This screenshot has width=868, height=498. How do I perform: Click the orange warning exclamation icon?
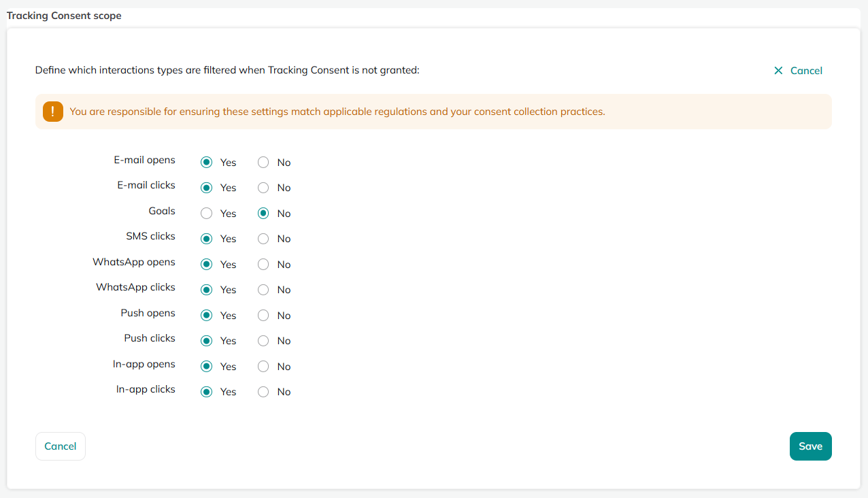[52, 112]
